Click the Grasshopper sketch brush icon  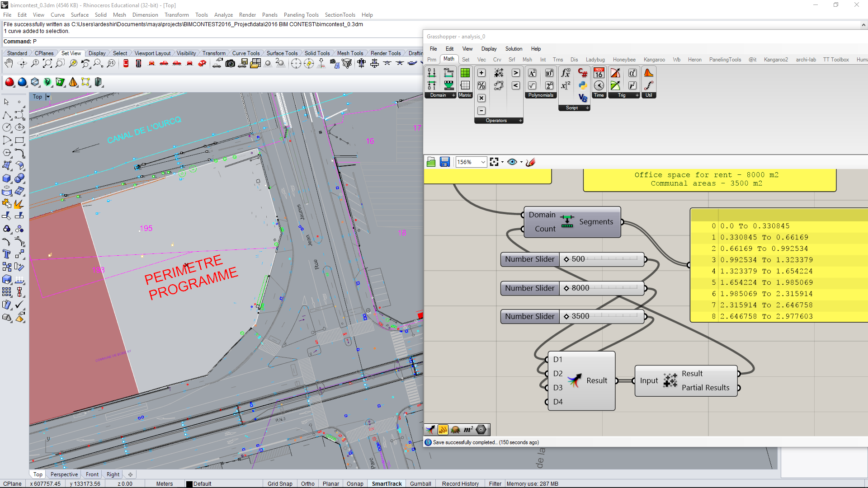click(530, 162)
